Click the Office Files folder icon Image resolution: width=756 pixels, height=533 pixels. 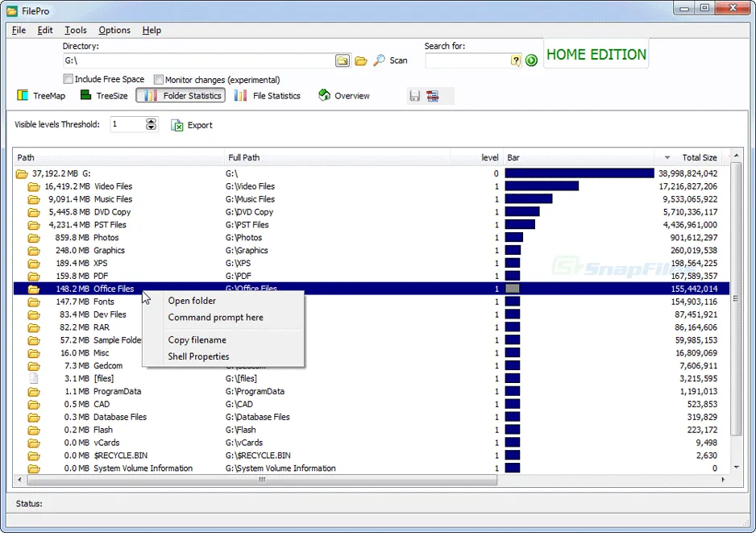[33, 289]
